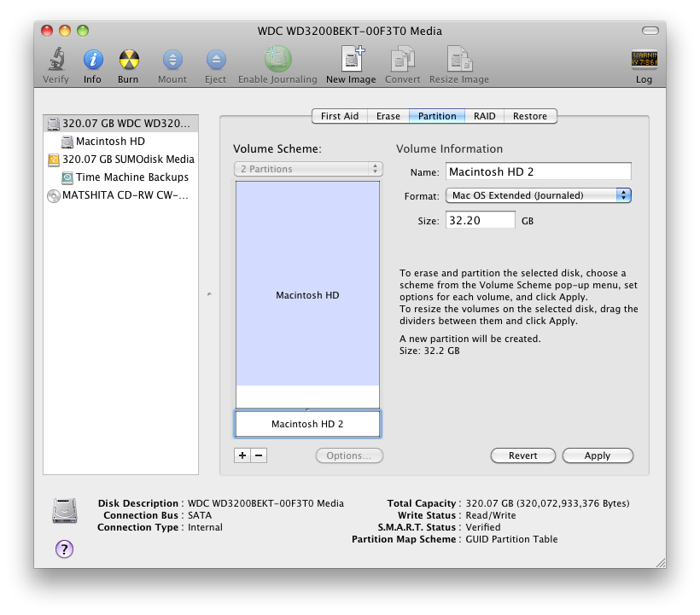Select Macintosh HD volume in sidebar
Viewport: 700px width, 615px height.
[120, 142]
